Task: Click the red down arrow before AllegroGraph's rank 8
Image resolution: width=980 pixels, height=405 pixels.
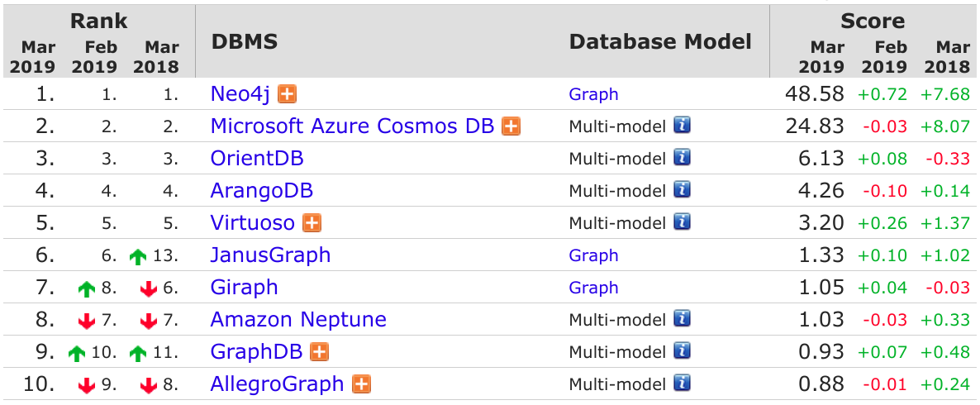Action: tap(149, 386)
